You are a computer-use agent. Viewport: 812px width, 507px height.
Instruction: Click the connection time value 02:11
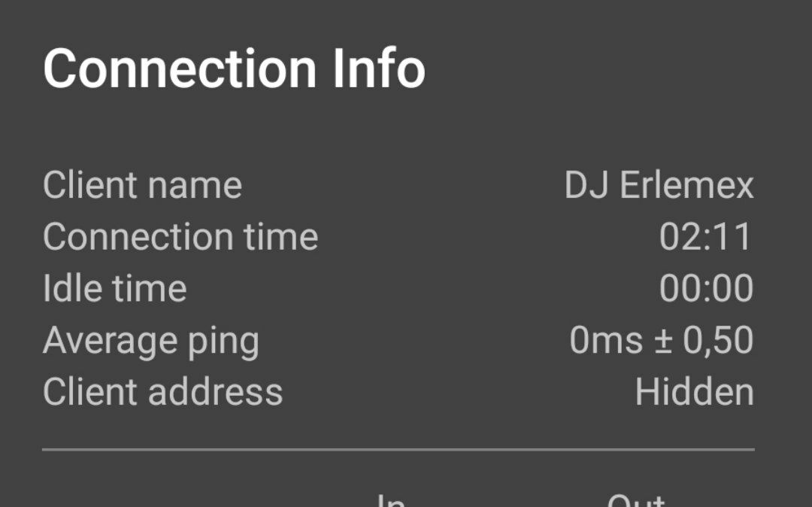point(706,237)
